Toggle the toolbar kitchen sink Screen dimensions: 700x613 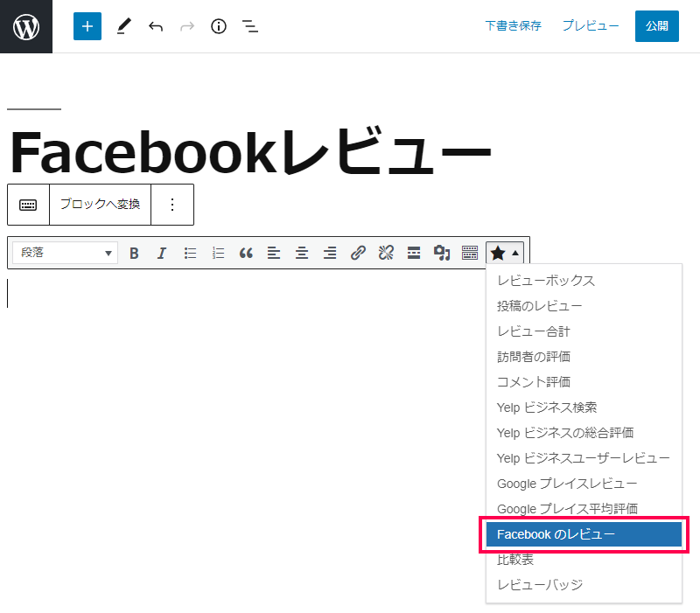470,253
